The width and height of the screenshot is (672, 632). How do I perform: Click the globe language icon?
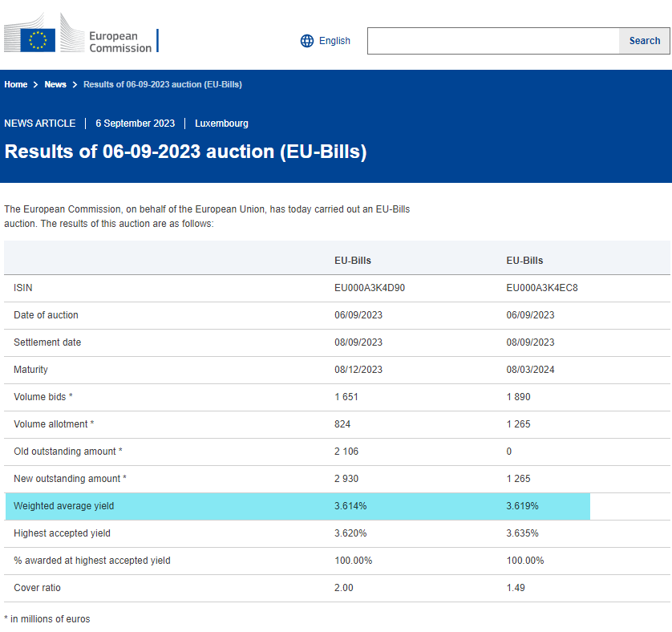click(x=307, y=41)
